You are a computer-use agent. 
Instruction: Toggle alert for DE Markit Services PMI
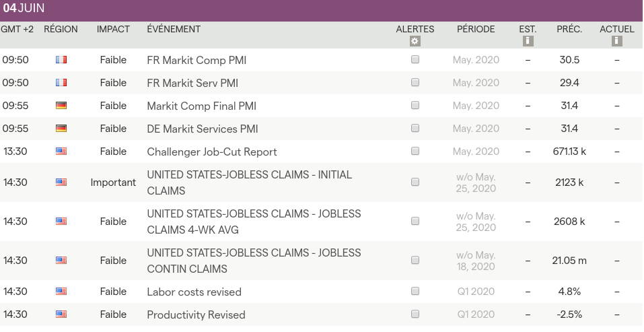[415, 129]
